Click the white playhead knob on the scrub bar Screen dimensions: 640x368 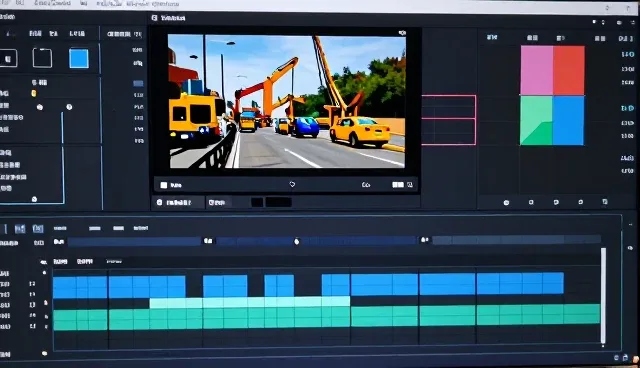click(x=297, y=242)
